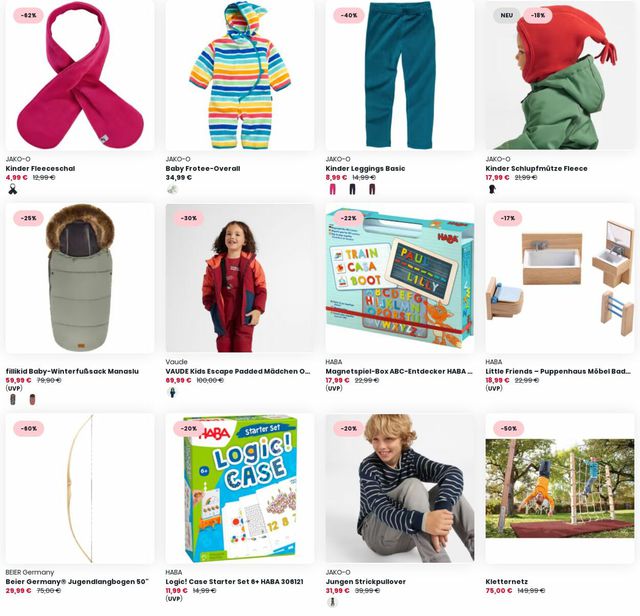Open the Logic! Case Starter Set image
Image resolution: width=640 pixels, height=616 pixels.
coord(240,489)
